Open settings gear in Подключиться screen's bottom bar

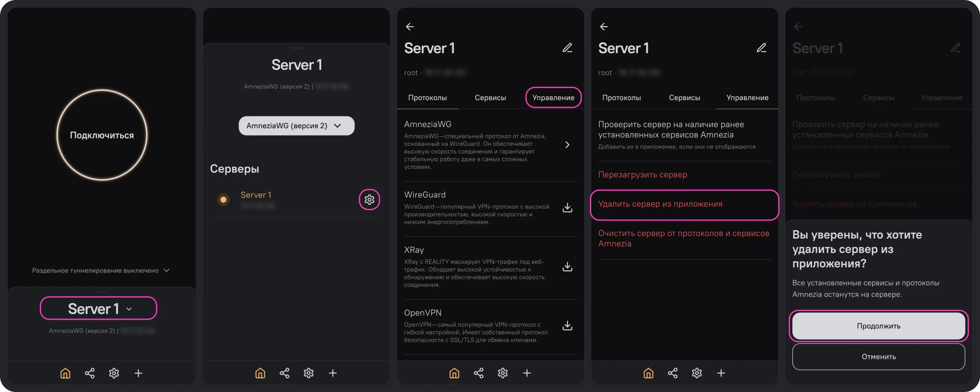click(114, 373)
